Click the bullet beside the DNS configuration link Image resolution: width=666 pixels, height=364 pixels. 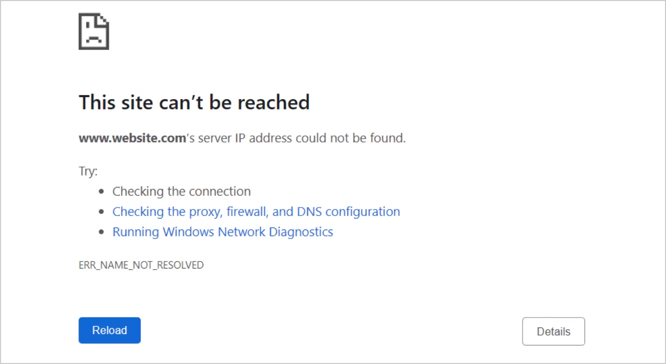[x=101, y=212]
